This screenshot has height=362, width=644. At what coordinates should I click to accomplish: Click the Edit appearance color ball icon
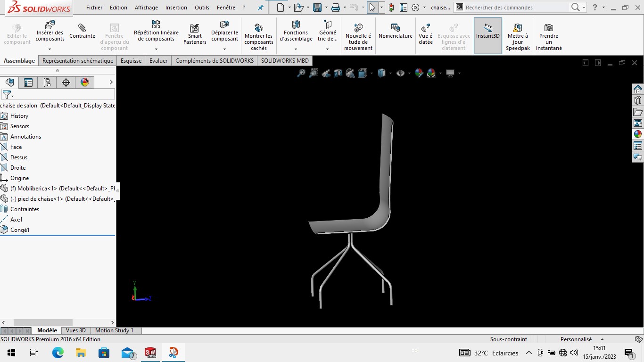tap(419, 73)
